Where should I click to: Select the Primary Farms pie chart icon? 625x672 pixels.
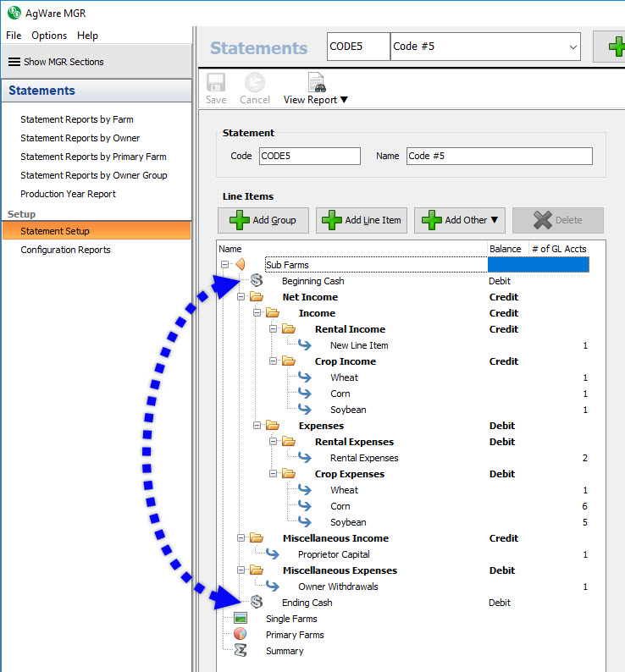241,635
